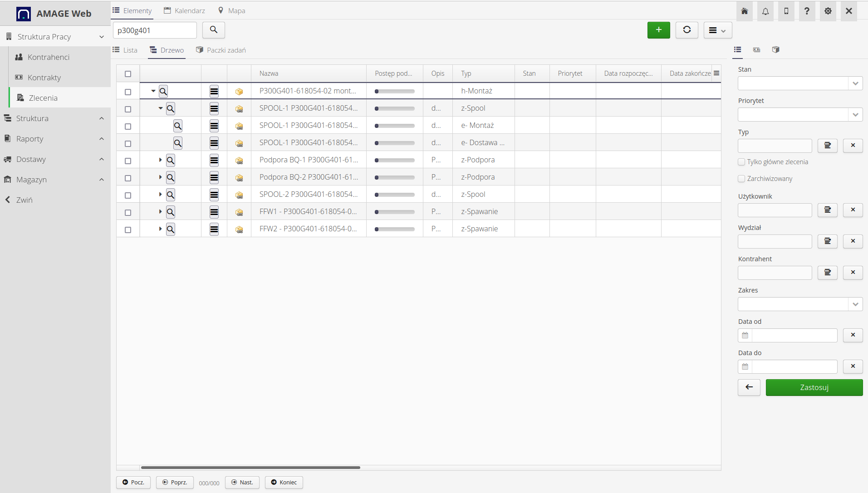
Task: Open the help question mark icon
Action: 807,11
